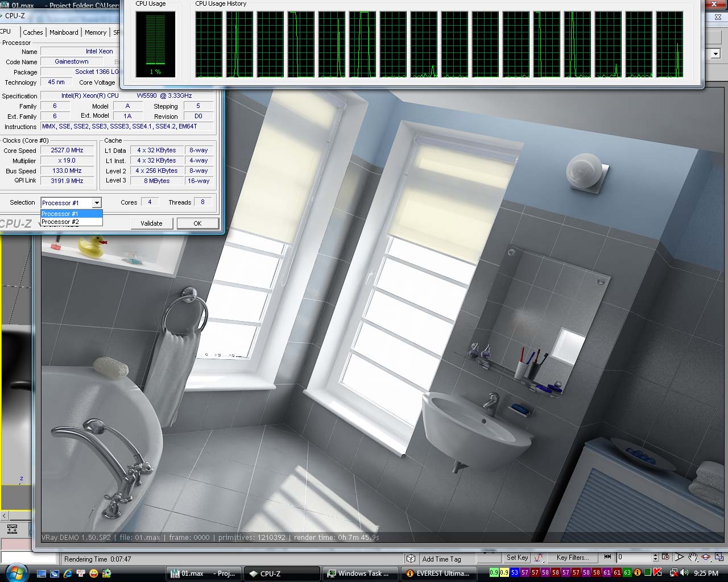Select the Field-of-View navigation tool

click(679, 557)
